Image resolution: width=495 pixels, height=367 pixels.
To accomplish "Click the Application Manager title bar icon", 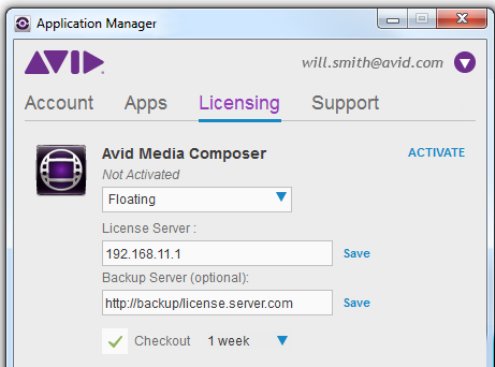I will click(x=22, y=24).
